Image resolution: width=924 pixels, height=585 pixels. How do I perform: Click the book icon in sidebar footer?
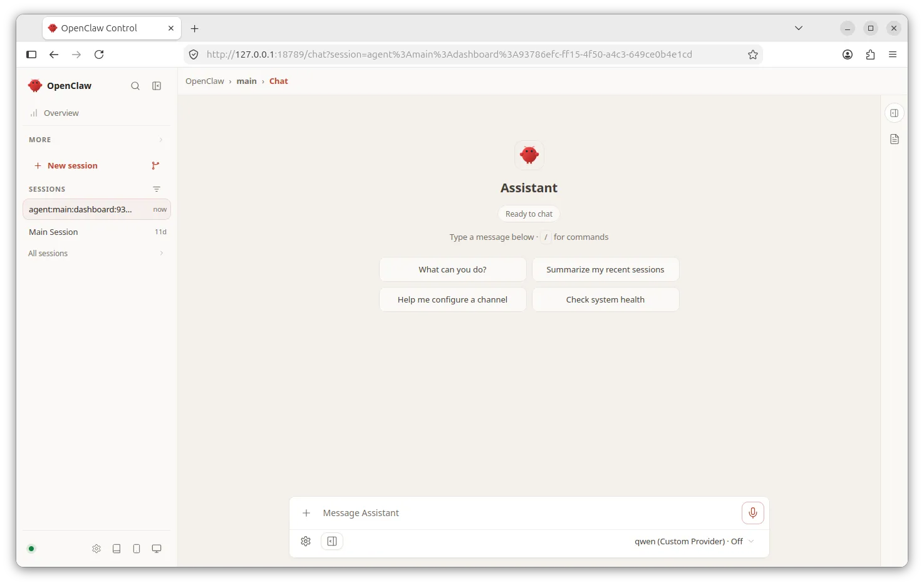[117, 549]
